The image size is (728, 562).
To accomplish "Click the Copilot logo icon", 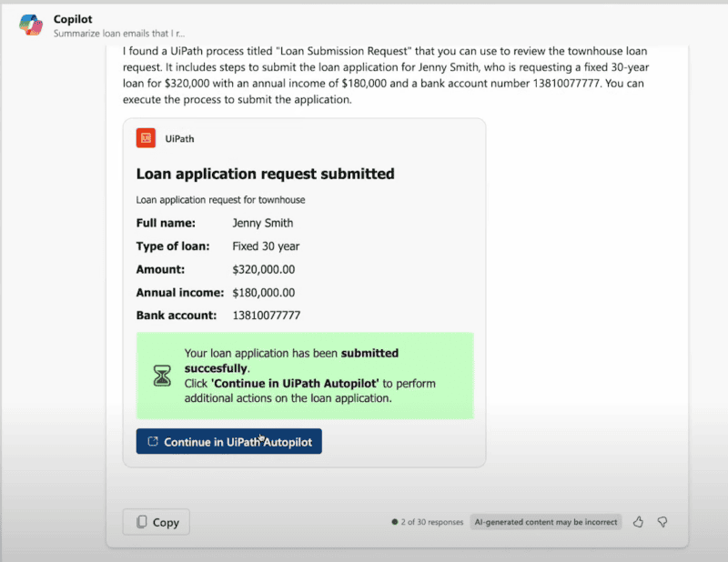I will (32, 25).
